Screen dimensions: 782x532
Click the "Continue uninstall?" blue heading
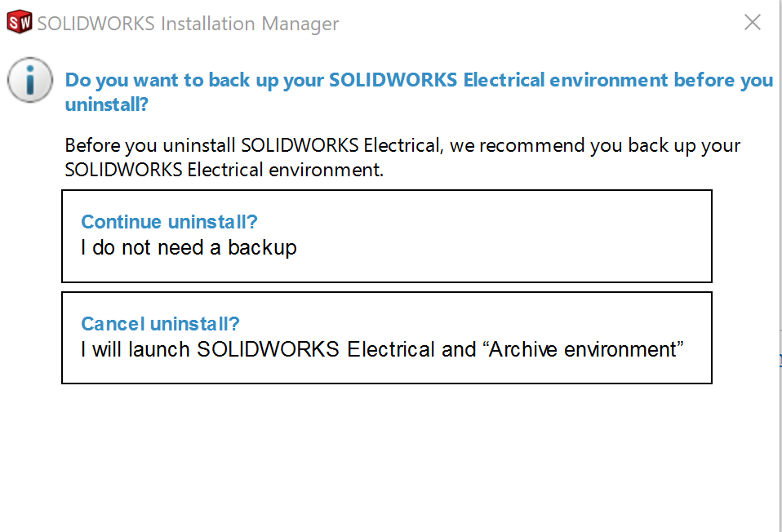click(x=169, y=222)
